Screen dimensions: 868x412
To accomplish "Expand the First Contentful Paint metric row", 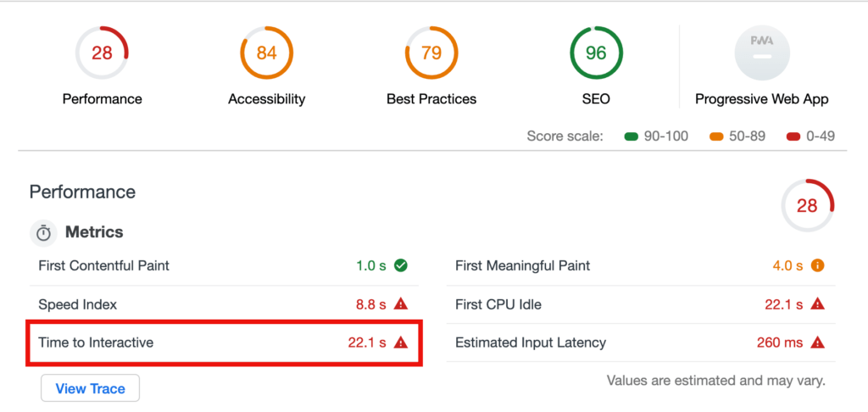I will [224, 266].
